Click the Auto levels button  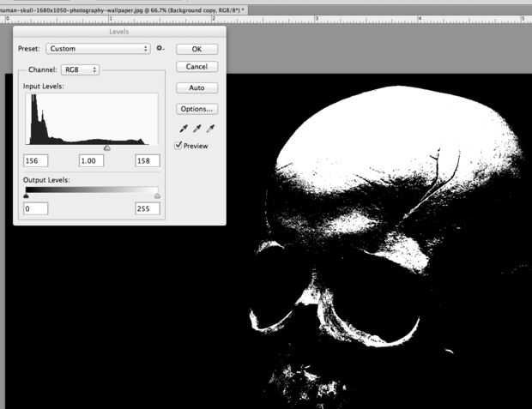[x=196, y=87]
